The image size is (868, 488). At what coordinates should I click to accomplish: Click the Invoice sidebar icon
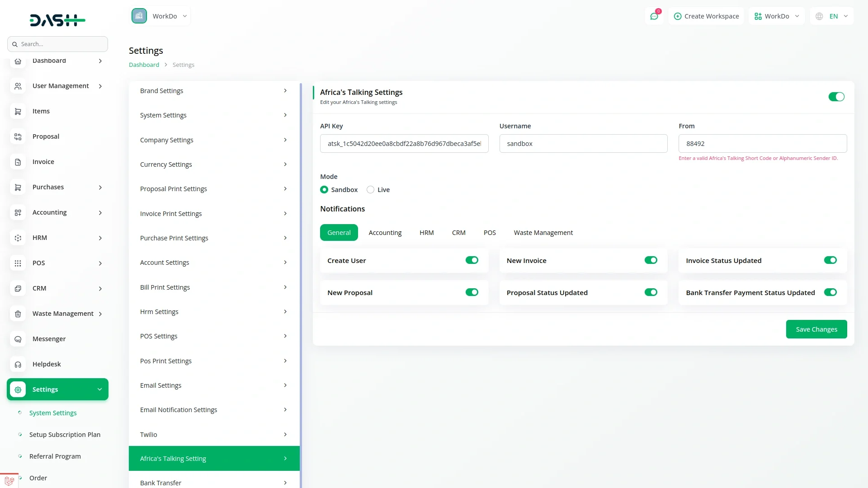coord(18,162)
